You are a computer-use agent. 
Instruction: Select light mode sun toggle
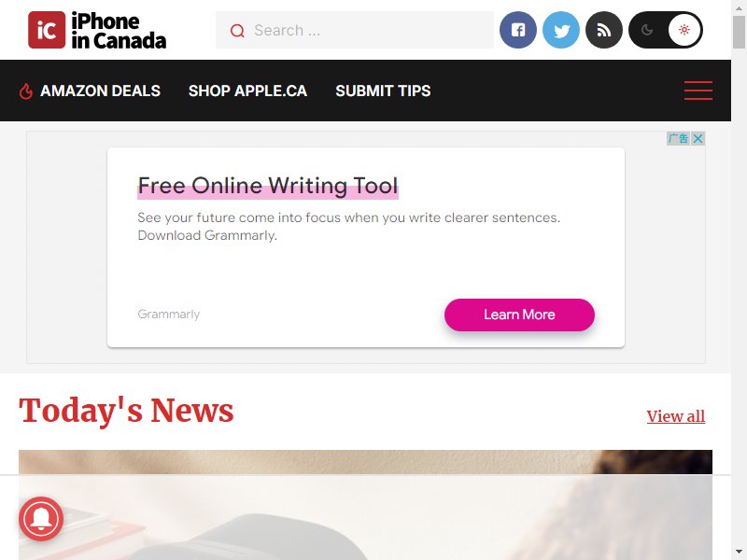684,30
